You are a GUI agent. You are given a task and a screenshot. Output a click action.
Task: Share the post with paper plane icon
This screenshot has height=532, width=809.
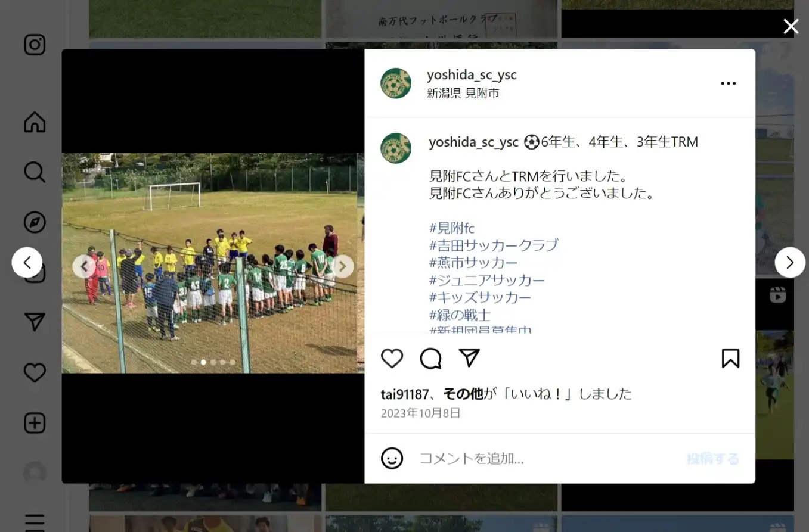click(x=469, y=358)
